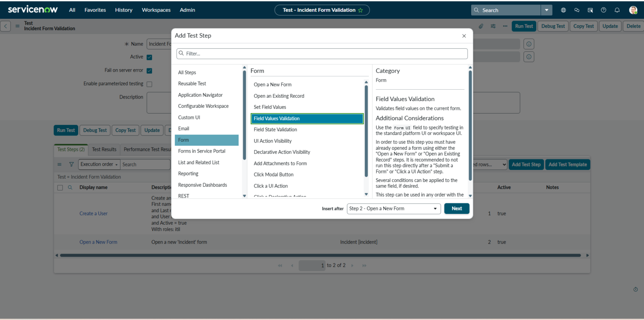Viewport: 644px width, 320px height.
Task: Expand the Execution order dropdown
Action: click(99, 164)
